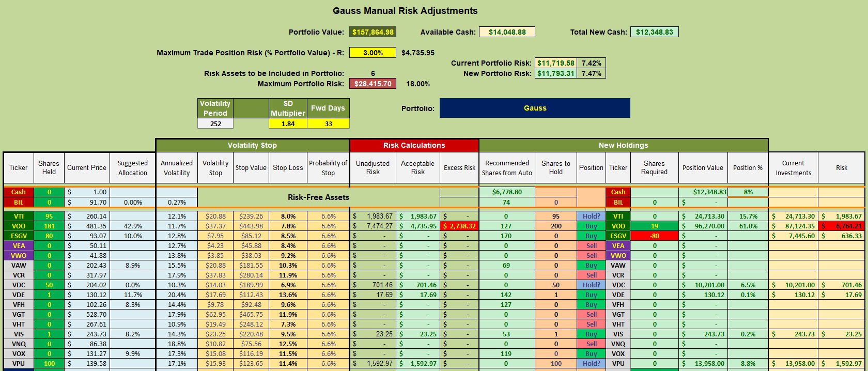The width and height of the screenshot is (868, 371).
Task: Select the Buy position cell for VOO
Action: coord(591,226)
